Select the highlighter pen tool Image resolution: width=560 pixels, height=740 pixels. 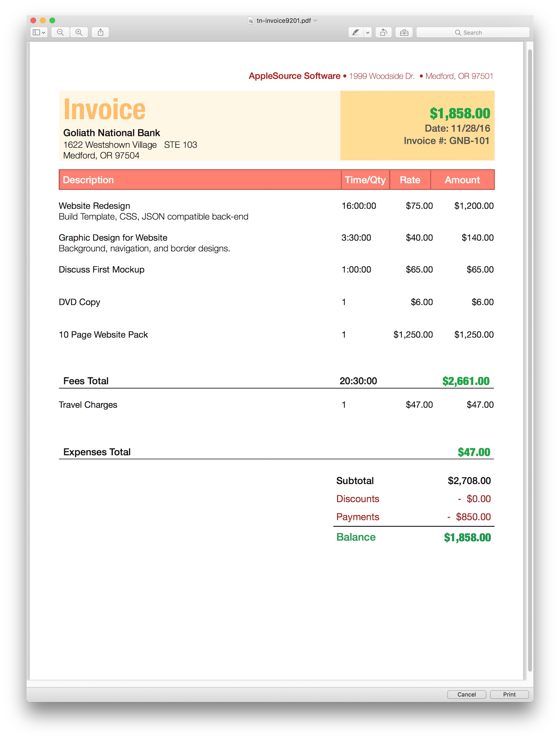point(356,32)
